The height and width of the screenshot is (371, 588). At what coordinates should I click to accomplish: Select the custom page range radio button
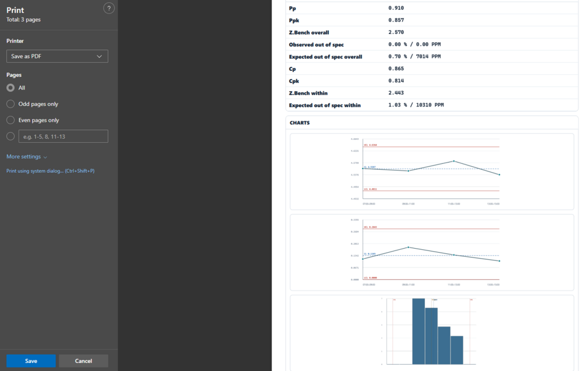point(11,136)
